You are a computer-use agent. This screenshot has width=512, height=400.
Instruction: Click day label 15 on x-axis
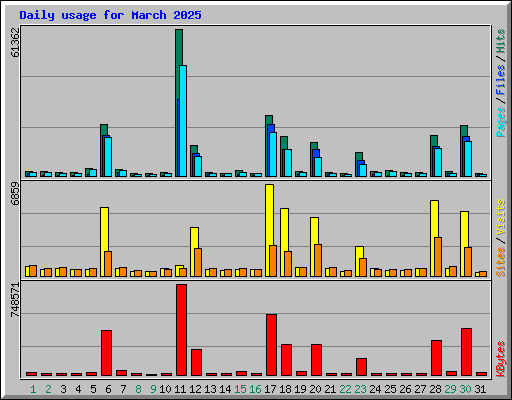click(240, 389)
